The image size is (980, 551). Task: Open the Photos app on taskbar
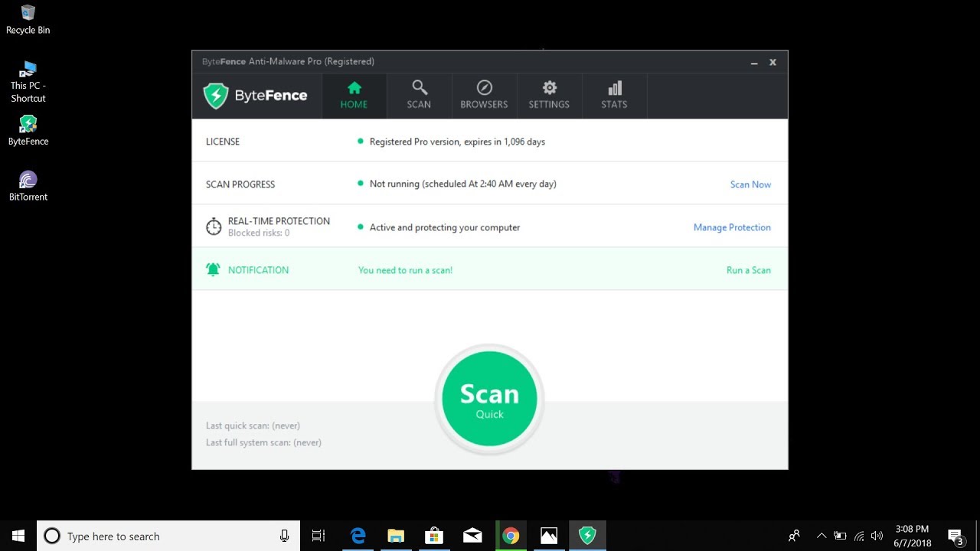click(549, 536)
